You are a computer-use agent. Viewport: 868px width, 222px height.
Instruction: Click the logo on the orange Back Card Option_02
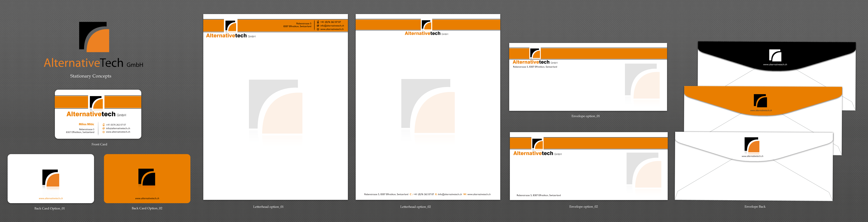click(x=147, y=177)
